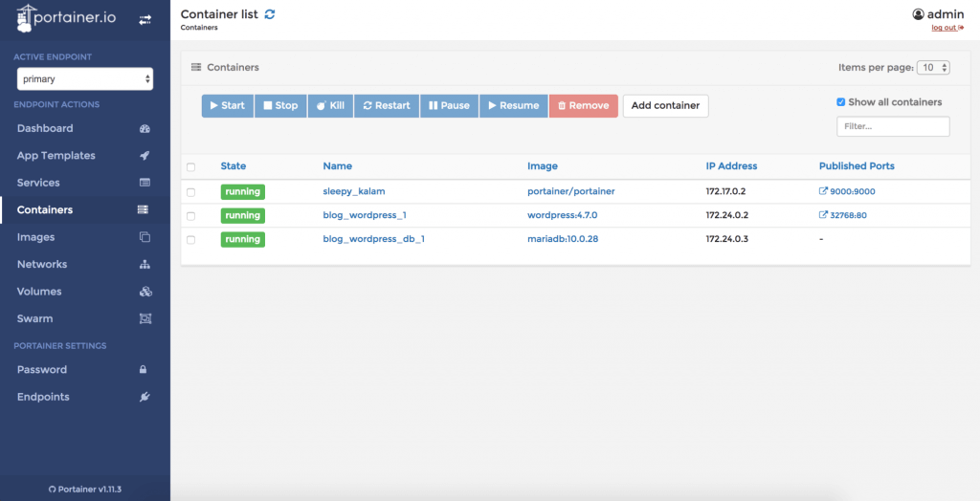Click the App Templates rocket icon

[x=145, y=156]
